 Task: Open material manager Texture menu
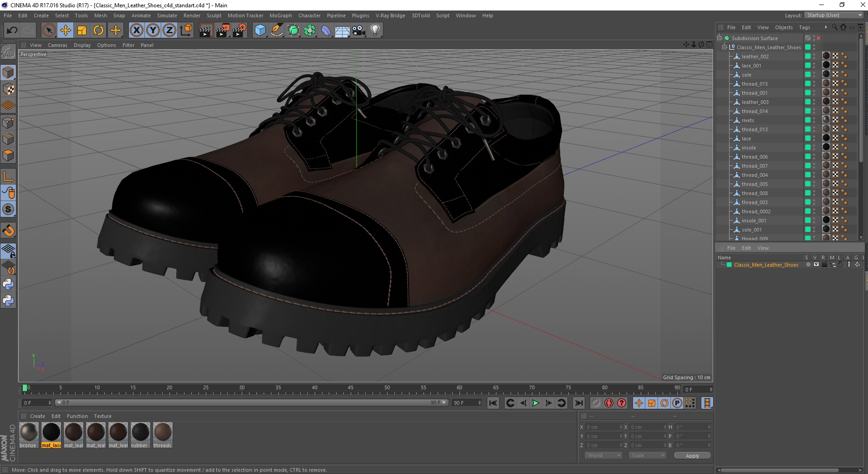click(x=102, y=416)
